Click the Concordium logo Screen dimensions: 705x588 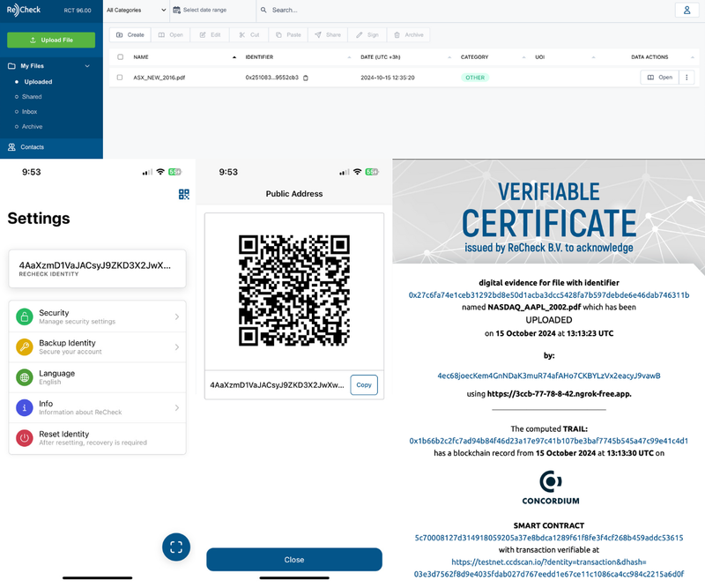(x=550, y=488)
